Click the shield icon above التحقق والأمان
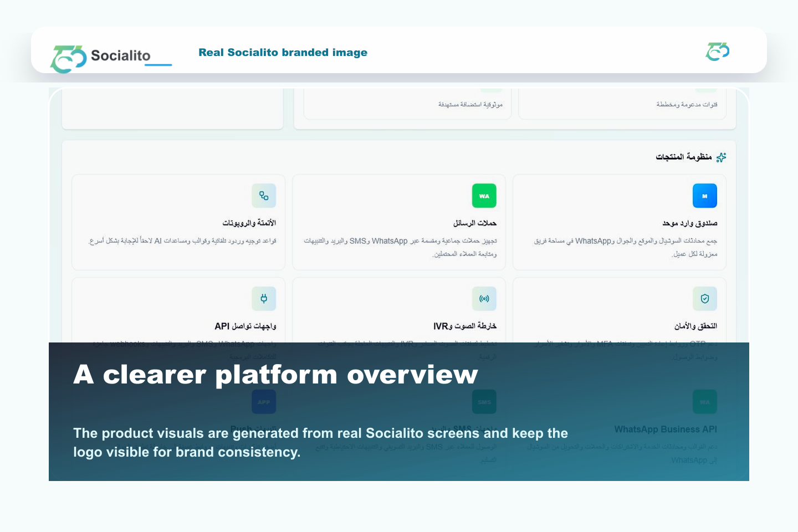The height and width of the screenshot is (532, 798). tap(705, 299)
